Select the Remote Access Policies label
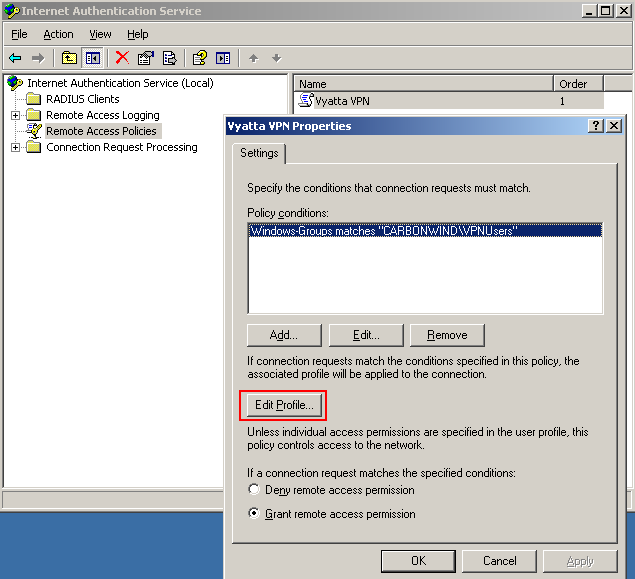Viewport: 635px width, 579px height. 101,131
